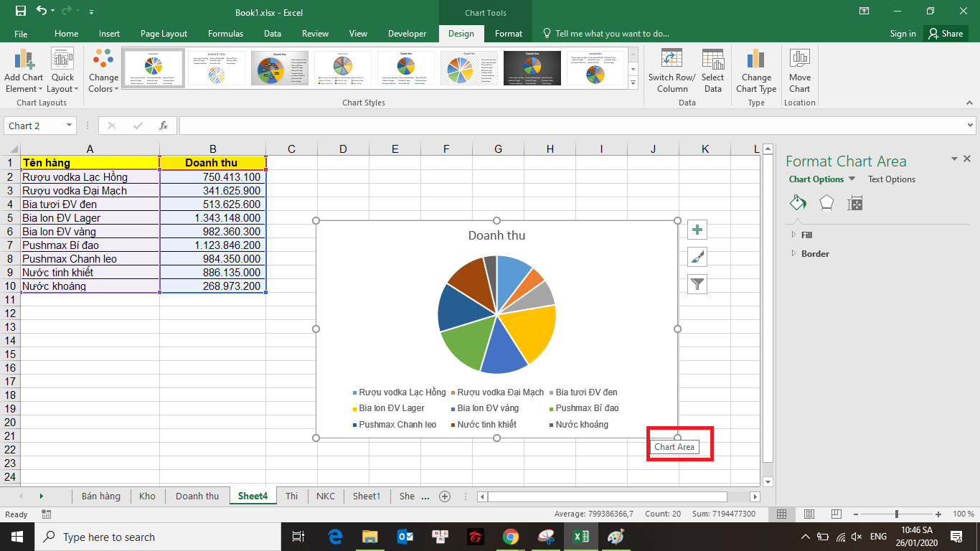Open Chart Elements plus button
This screenshot has width=980, height=551.
(697, 230)
